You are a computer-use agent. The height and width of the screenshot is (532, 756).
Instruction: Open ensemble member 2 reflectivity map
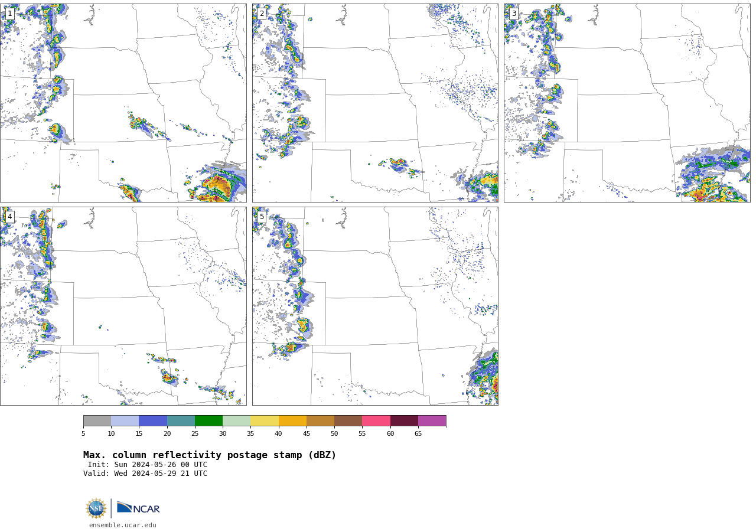tap(375, 103)
